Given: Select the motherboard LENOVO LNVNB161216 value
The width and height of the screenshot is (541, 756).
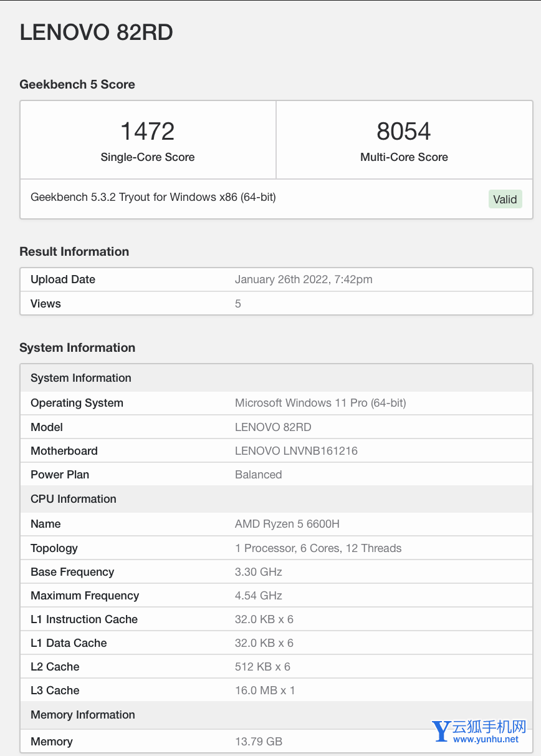Looking at the screenshot, I should click(296, 451).
